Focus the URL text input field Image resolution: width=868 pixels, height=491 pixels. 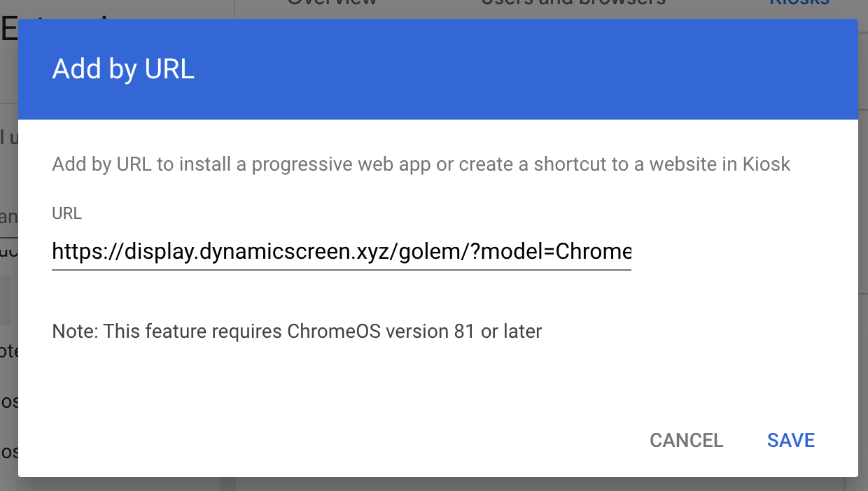[342, 252]
